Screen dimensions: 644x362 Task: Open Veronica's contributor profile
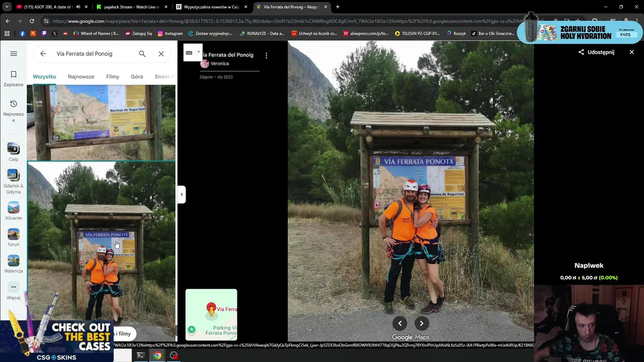click(x=215, y=63)
